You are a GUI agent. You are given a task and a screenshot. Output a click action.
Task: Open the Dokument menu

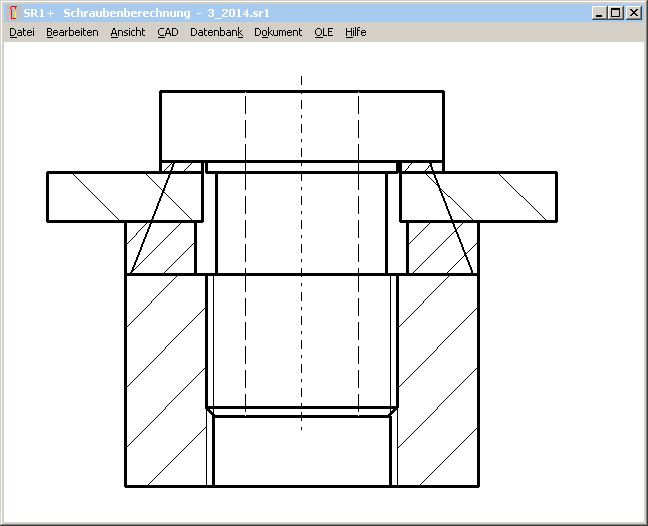point(278,32)
